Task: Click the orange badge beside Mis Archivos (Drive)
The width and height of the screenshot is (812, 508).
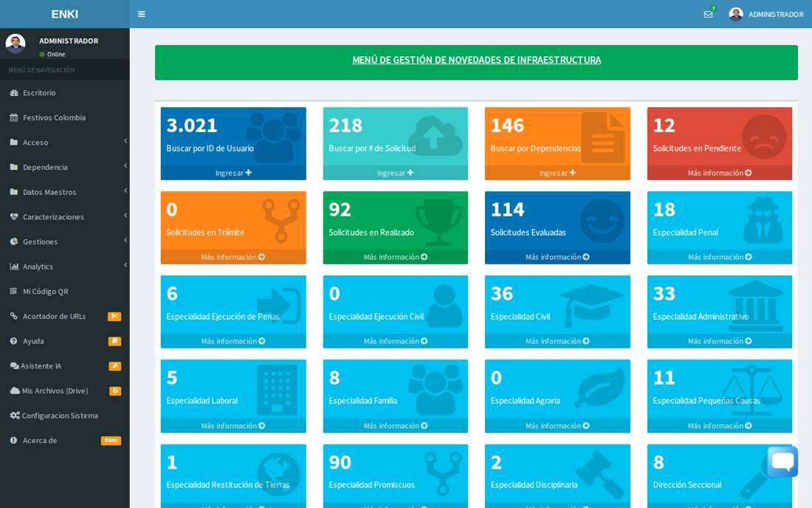Action: click(115, 391)
